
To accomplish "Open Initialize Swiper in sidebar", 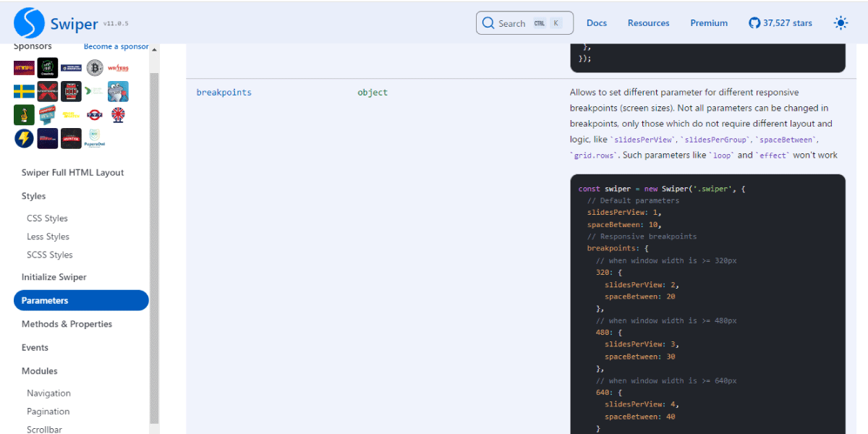I will pos(54,277).
